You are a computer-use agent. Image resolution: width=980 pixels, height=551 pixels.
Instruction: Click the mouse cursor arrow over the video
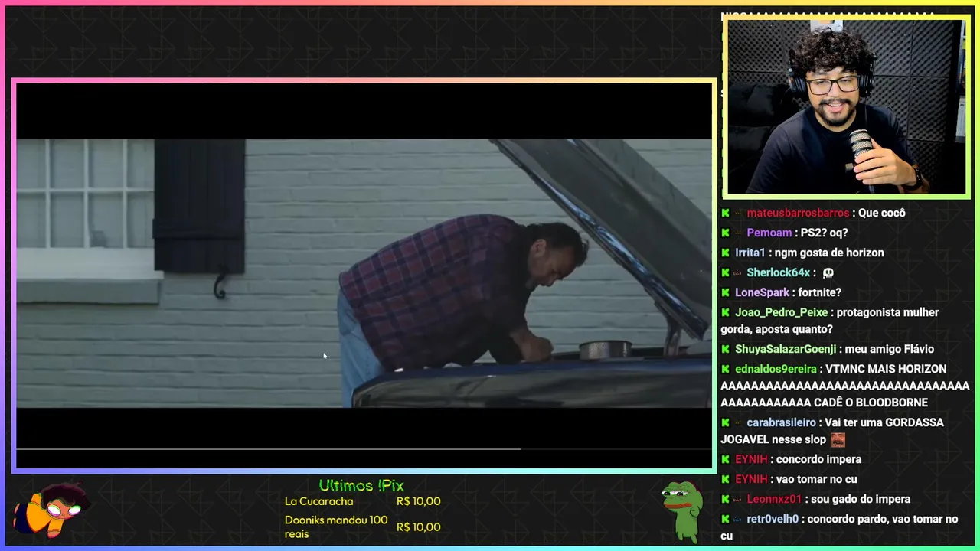click(325, 356)
